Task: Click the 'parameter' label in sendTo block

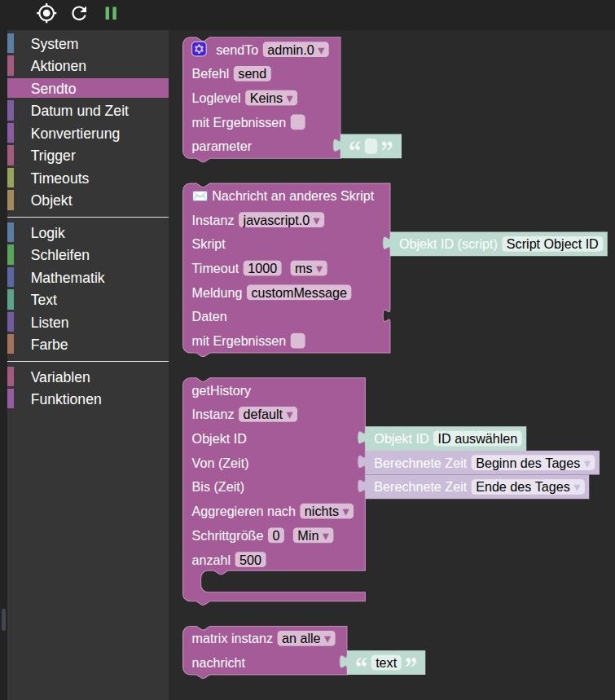Action: [x=222, y=146]
